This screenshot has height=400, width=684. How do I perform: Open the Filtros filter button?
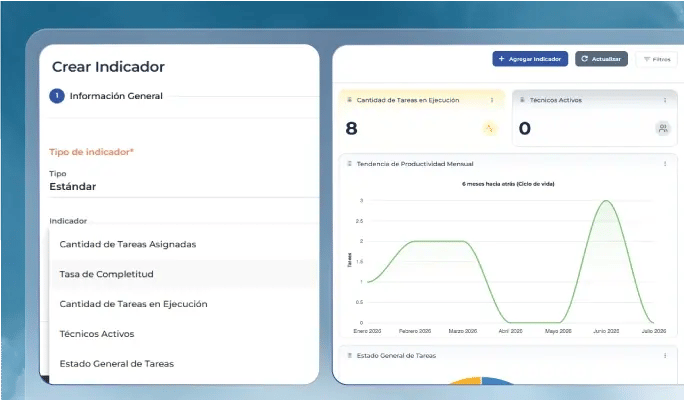(657, 59)
